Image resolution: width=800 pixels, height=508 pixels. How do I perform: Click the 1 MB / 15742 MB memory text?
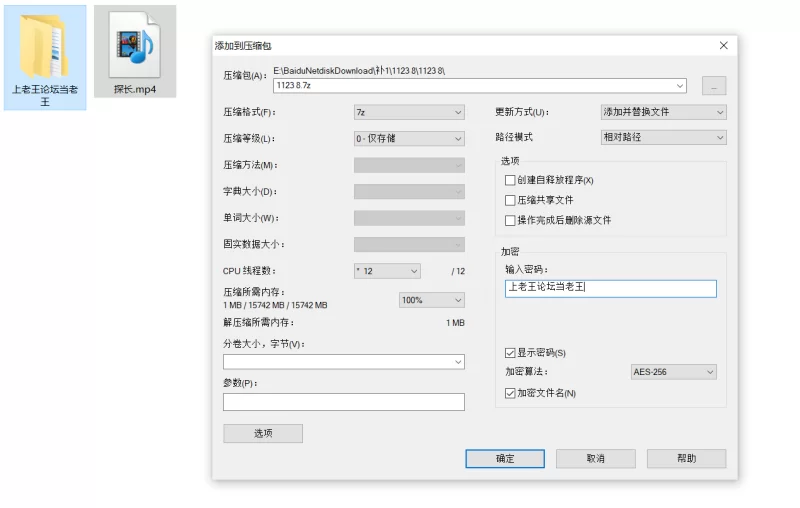[275, 305]
